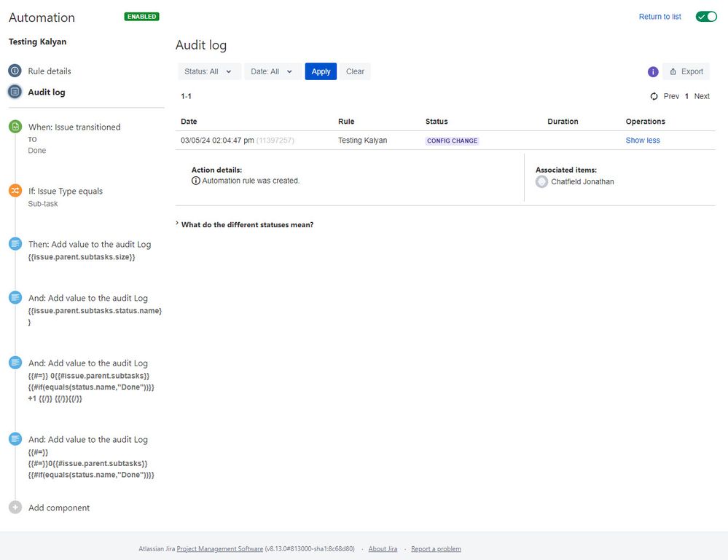728x560 pixels.
Task: Click the Status column header
Action: tap(437, 121)
